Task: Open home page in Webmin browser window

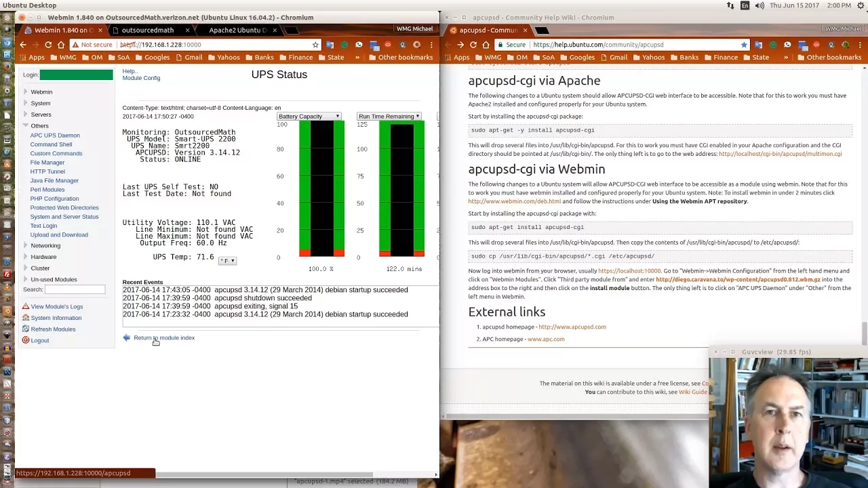Action: [61, 45]
